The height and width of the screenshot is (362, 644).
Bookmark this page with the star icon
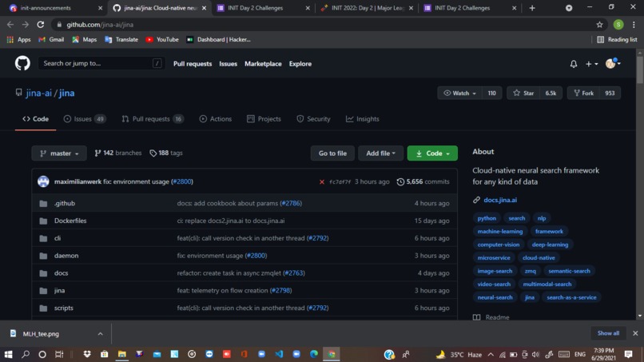click(x=599, y=25)
